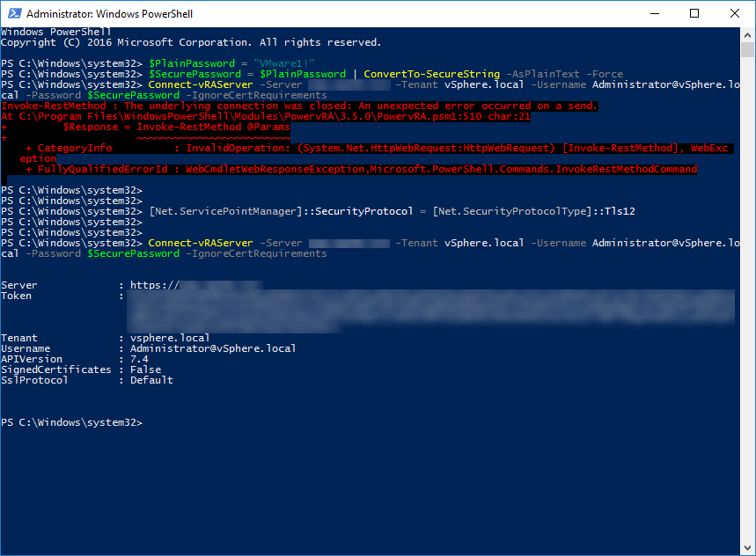Click the scrollbar's up arrow
756x556 pixels.
click(x=747, y=36)
